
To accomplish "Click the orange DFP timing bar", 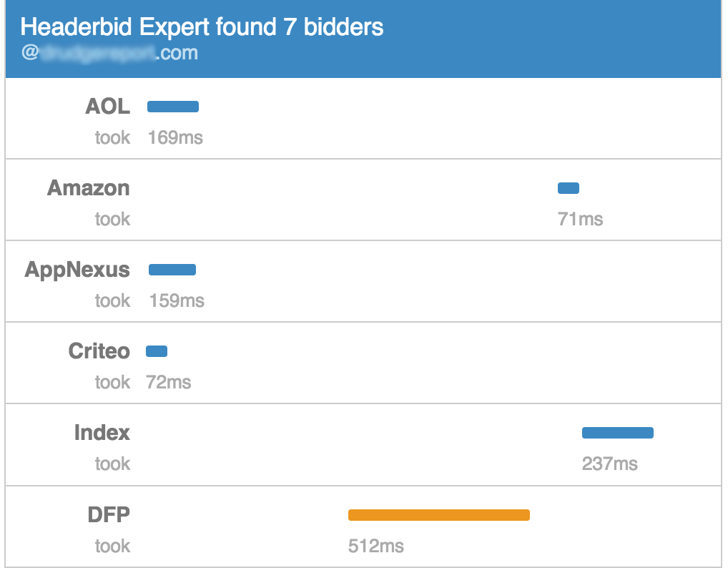I will coord(438,515).
